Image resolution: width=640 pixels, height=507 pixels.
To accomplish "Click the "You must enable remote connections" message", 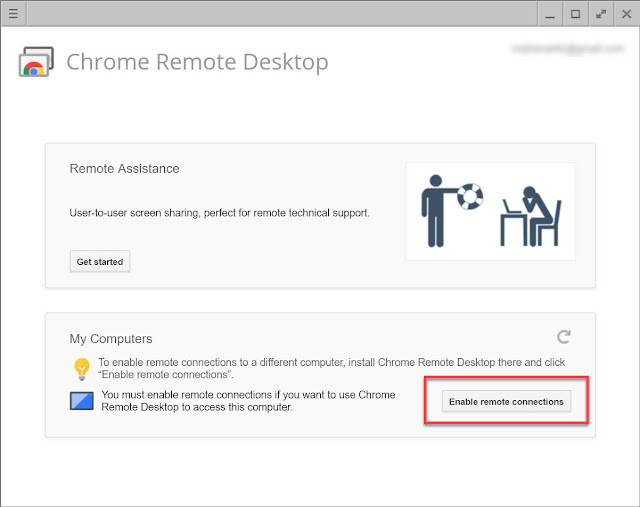I will (248, 401).
